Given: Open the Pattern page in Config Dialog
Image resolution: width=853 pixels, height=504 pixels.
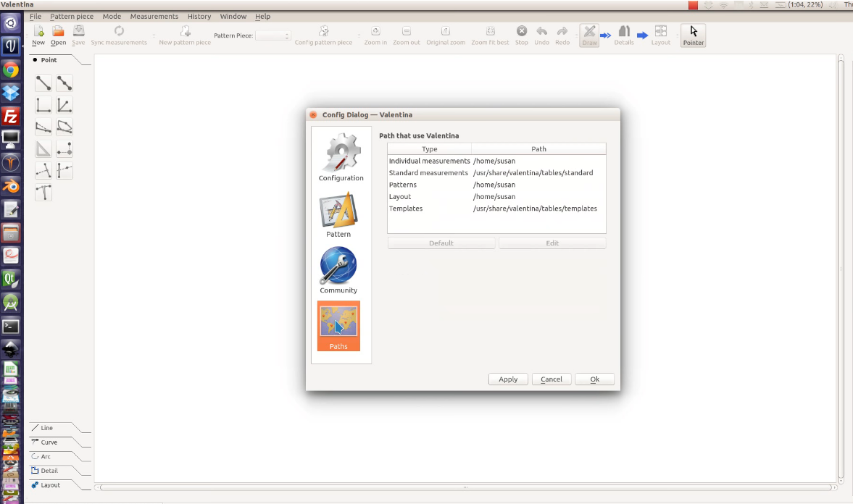Looking at the screenshot, I should (x=338, y=214).
